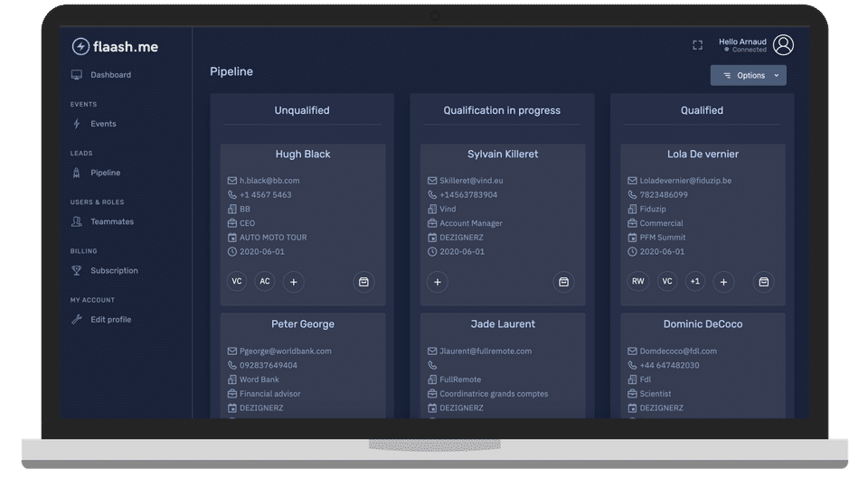Viewport: 868px width, 487px height.
Task: Click the Qualification in progress column header
Action: (x=502, y=110)
